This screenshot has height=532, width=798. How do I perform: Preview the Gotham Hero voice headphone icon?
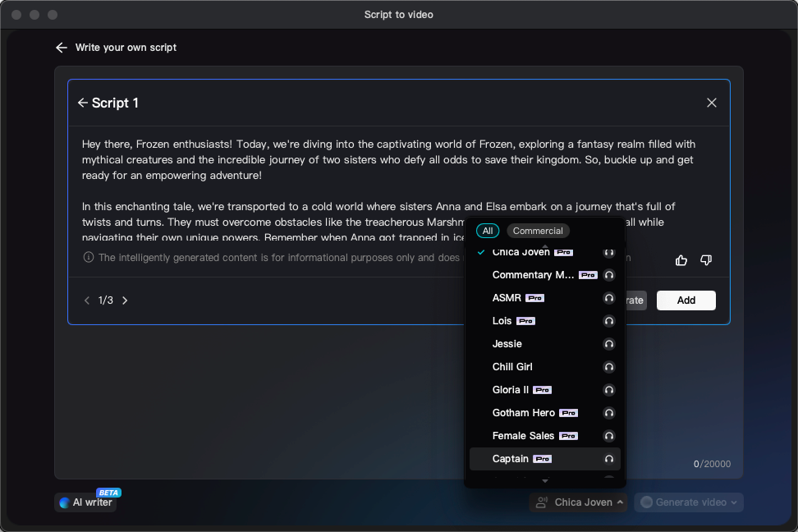[608, 413]
